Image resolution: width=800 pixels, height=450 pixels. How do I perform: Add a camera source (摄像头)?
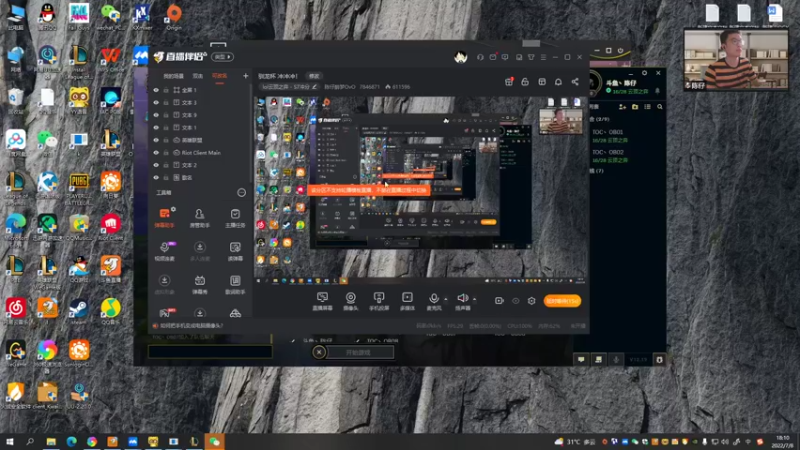tap(351, 301)
